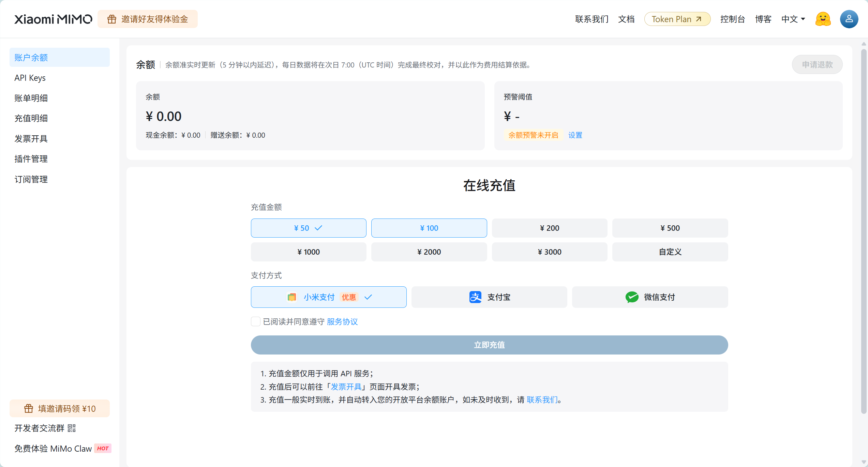Open 开发者交流群 in the sidebar
This screenshot has width=868, height=467.
tap(45, 428)
